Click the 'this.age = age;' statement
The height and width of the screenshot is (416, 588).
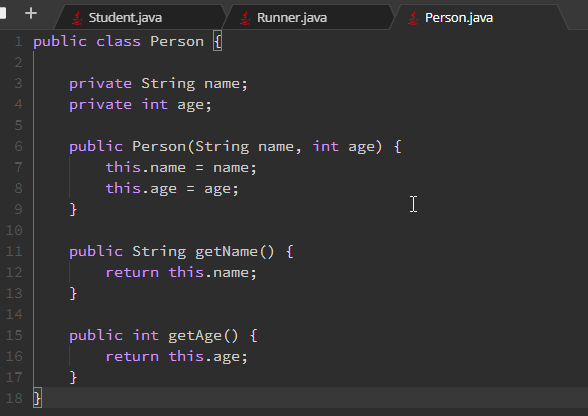pyautogui.click(x=172, y=189)
